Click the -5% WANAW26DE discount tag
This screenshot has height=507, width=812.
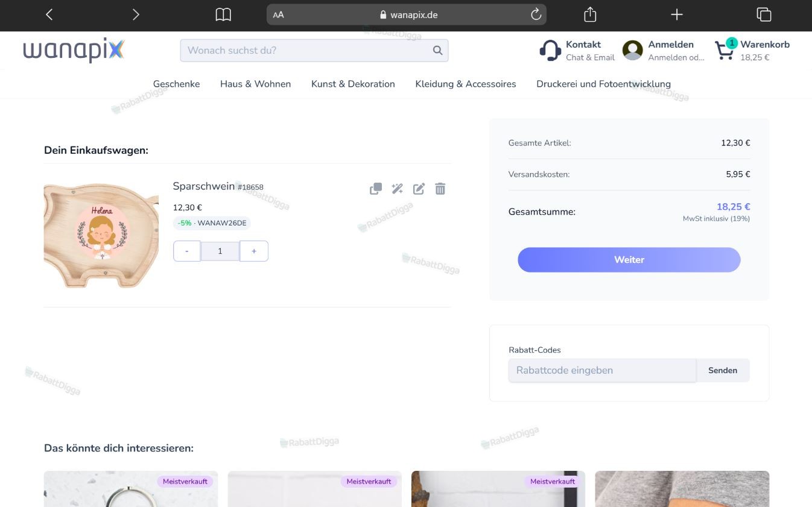click(212, 223)
